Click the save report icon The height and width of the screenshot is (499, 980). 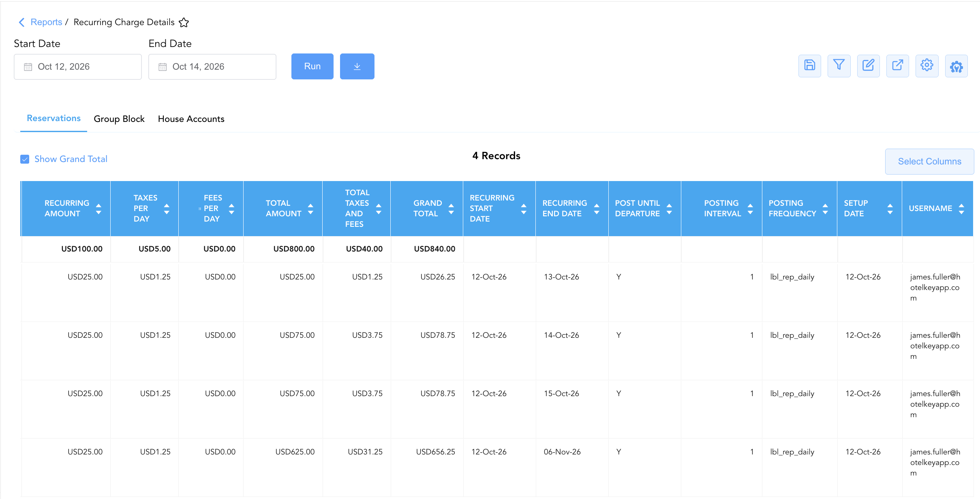pyautogui.click(x=809, y=66)
